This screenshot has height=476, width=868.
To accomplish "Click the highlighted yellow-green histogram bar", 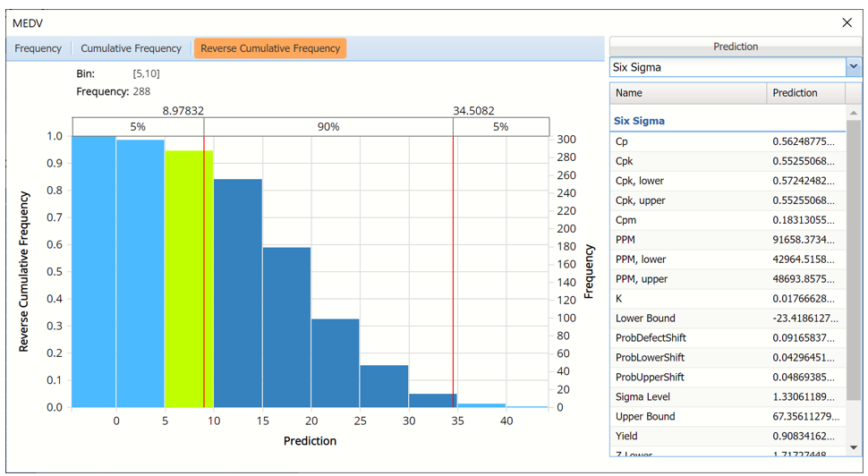I will tap(188, 277).
